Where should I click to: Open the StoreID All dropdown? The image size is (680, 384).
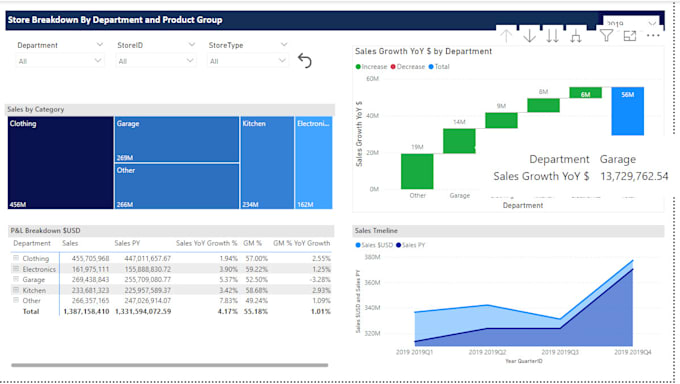point(156,61)
